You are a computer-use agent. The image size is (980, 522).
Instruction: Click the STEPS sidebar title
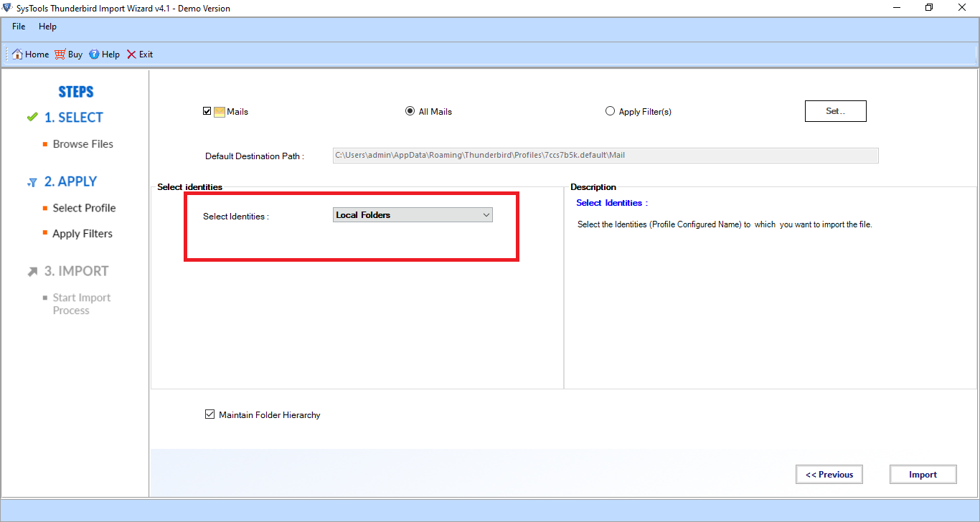[76, 92]
